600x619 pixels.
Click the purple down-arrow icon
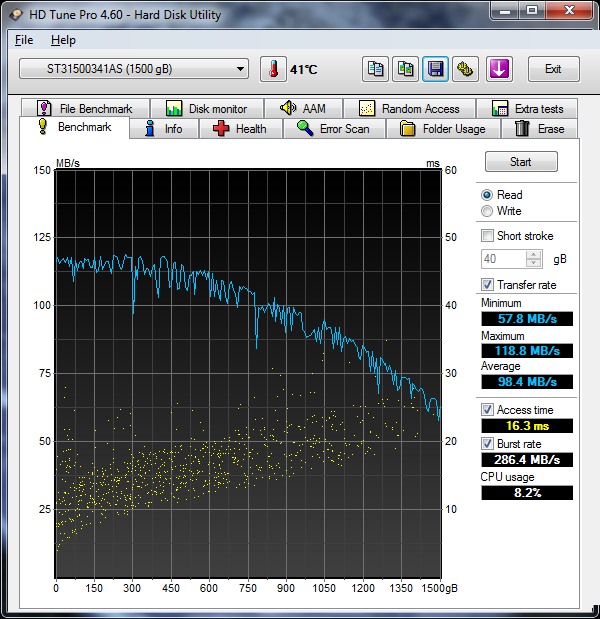coord(499,69)
